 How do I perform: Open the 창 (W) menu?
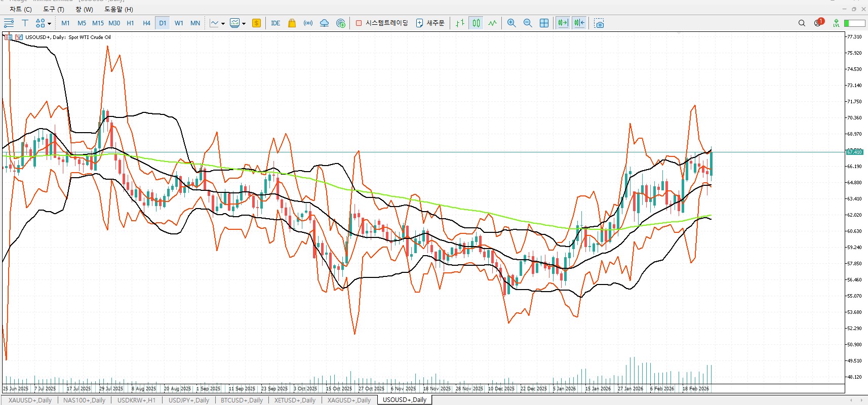click(85, 9)
